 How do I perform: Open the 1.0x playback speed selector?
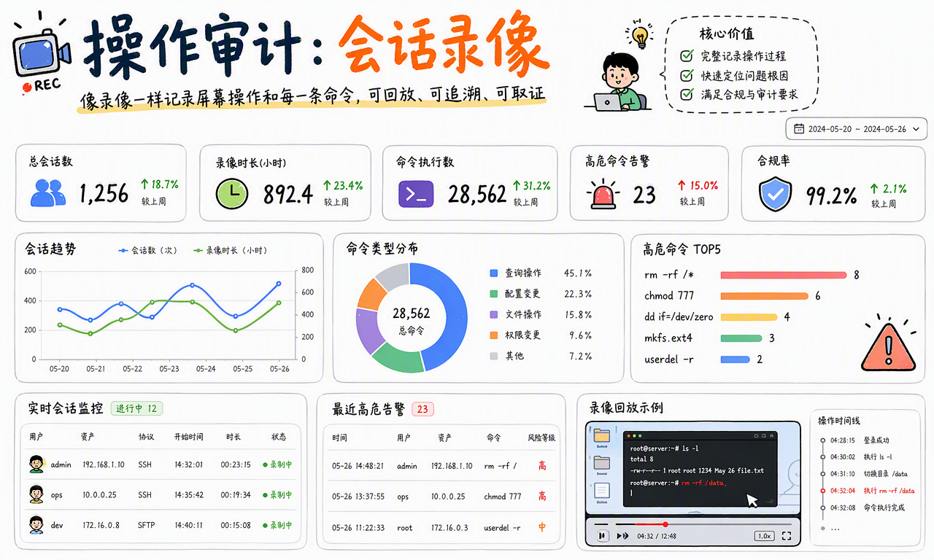[764, 536]
